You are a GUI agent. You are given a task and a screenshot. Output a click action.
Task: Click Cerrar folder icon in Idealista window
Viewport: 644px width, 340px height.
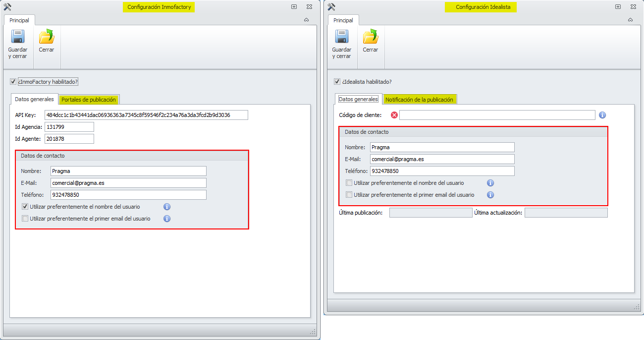click(371, 37)
